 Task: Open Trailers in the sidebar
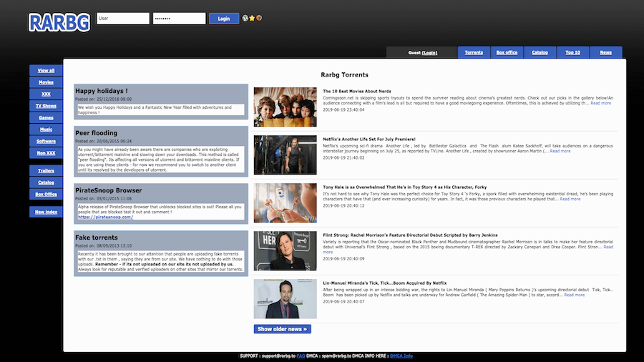tap(46, 171)
